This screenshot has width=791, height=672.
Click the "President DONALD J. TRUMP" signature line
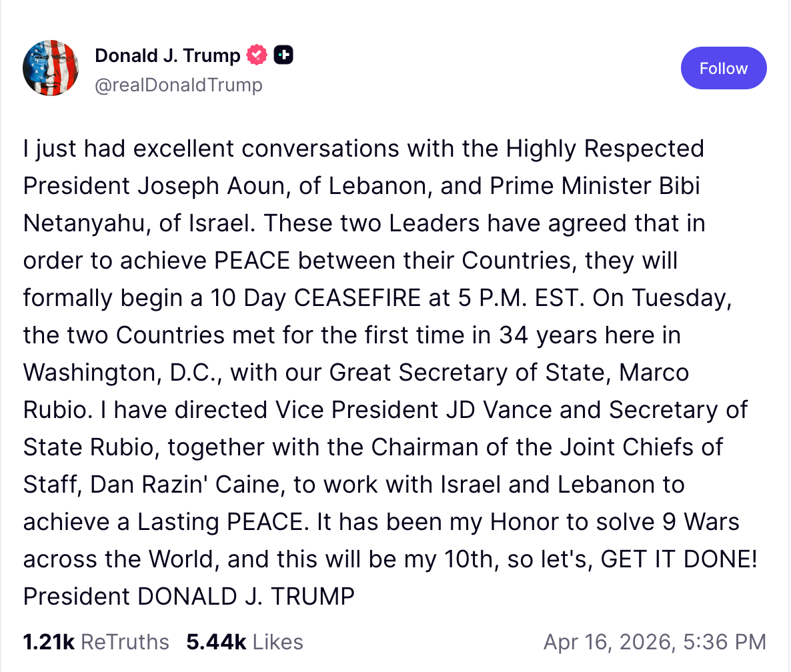point(189,596)
